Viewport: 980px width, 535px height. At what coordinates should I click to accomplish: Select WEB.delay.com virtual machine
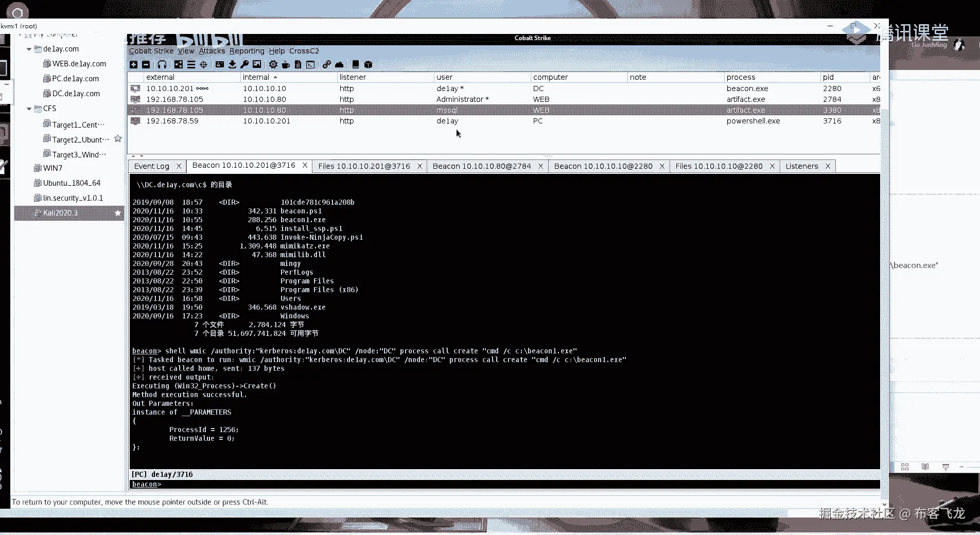pyautogui.click(x=75, y=64)
